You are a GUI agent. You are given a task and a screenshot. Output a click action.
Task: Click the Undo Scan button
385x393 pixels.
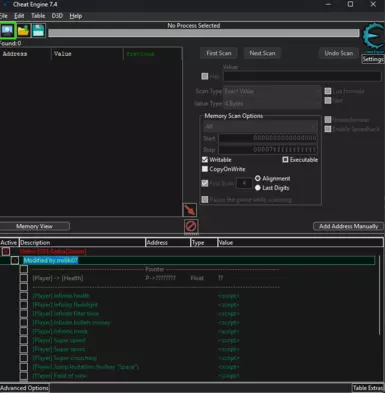(339, 53)
